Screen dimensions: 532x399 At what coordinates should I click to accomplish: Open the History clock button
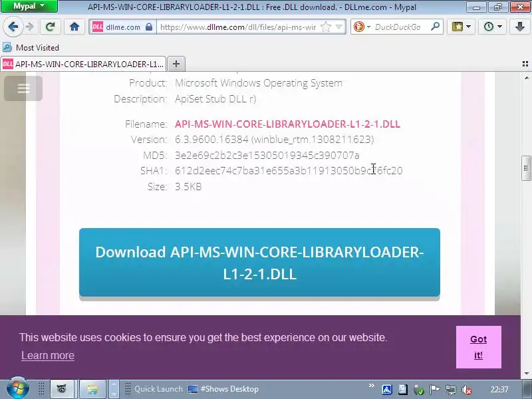[x=492, y=27]
